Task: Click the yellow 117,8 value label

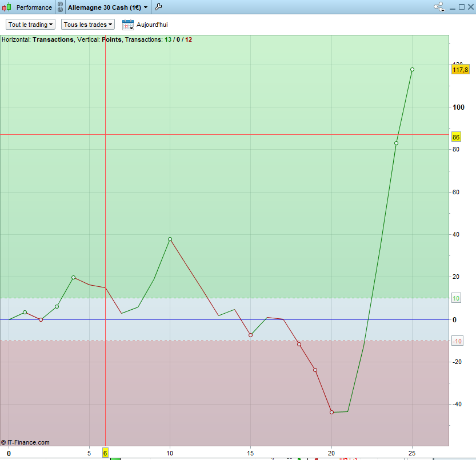Action: point(461,70)
